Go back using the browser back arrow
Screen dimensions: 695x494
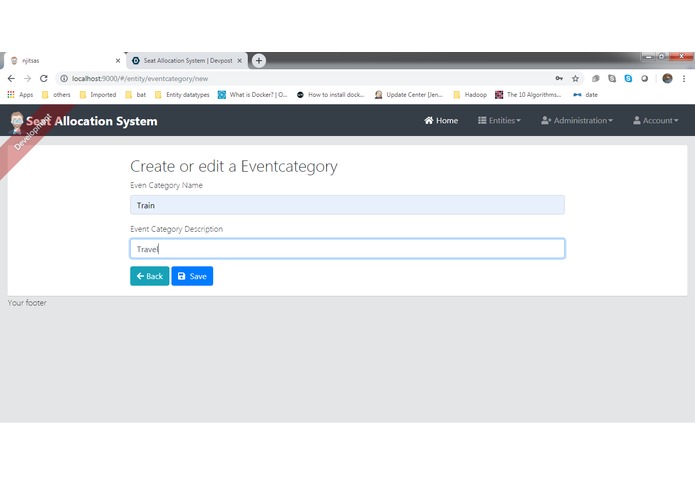[11, 78]
